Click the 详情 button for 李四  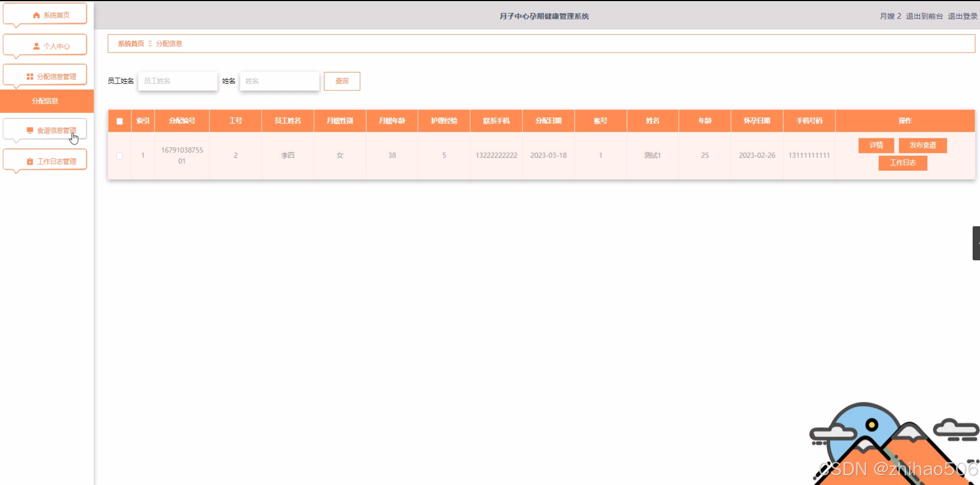pos(876,145)
